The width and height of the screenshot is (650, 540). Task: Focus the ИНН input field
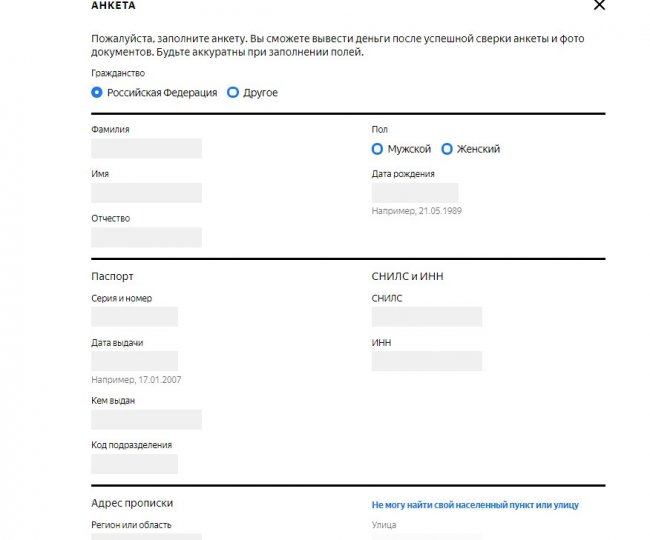427,361
